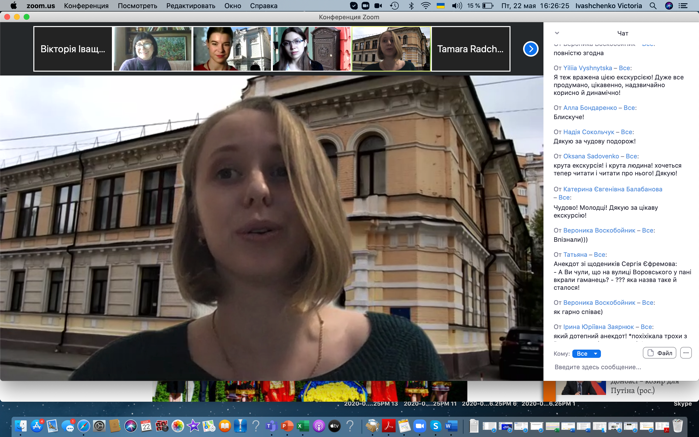Click sender name Надія Сокольчук in chat

coord(588,132)
